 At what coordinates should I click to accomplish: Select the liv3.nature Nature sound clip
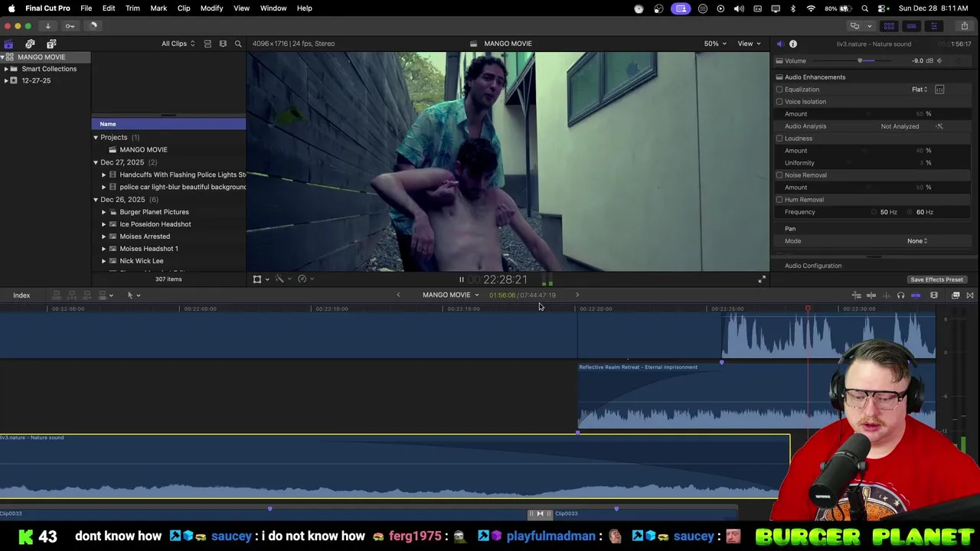click(394, 467)
